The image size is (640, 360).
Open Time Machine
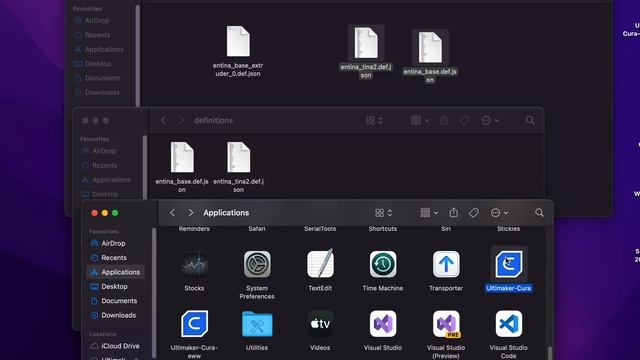(383, 264)
